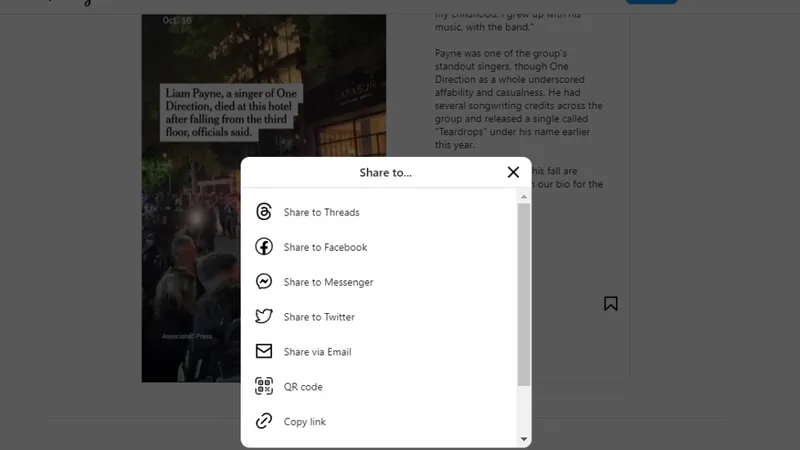
Task: Click the Facebook logo icon
Action: [264, 246]
